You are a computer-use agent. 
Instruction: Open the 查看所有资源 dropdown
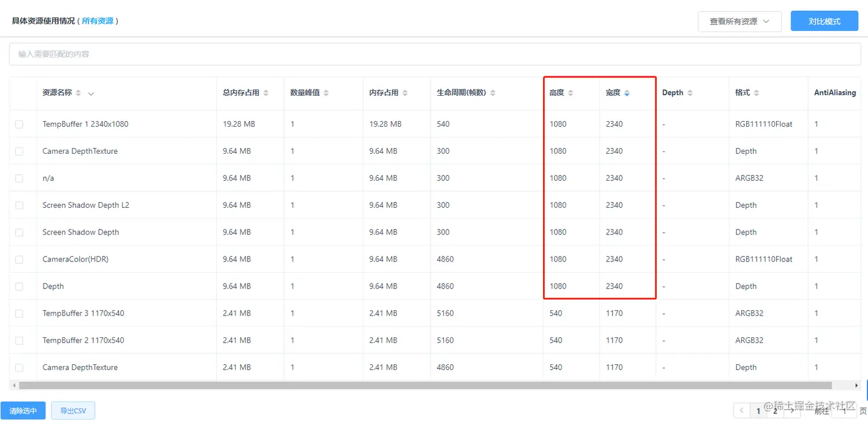(x=739, y=21)
